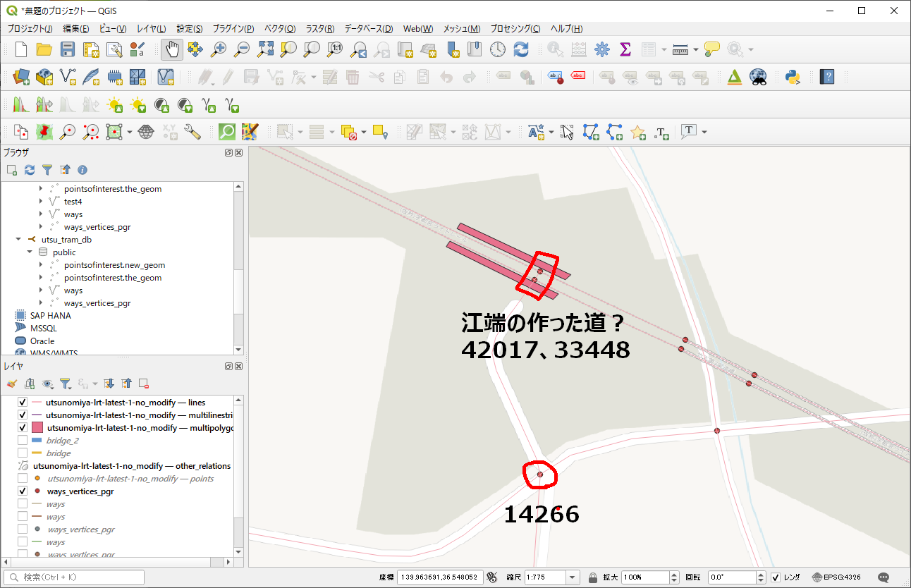
Task: Open the Vector (ベクタ) menu
Action: point(279,29)
